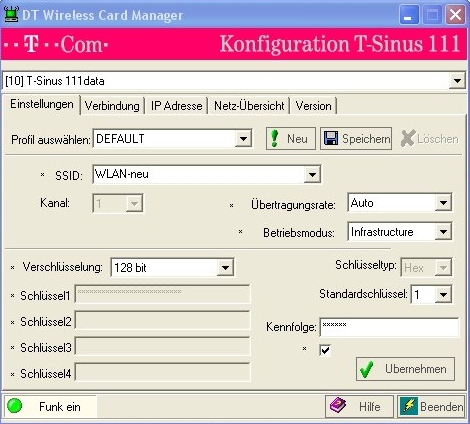Screen dimensions: 470x424
Task: Expand the SSID dropdown list
Action: pos(312,174)
